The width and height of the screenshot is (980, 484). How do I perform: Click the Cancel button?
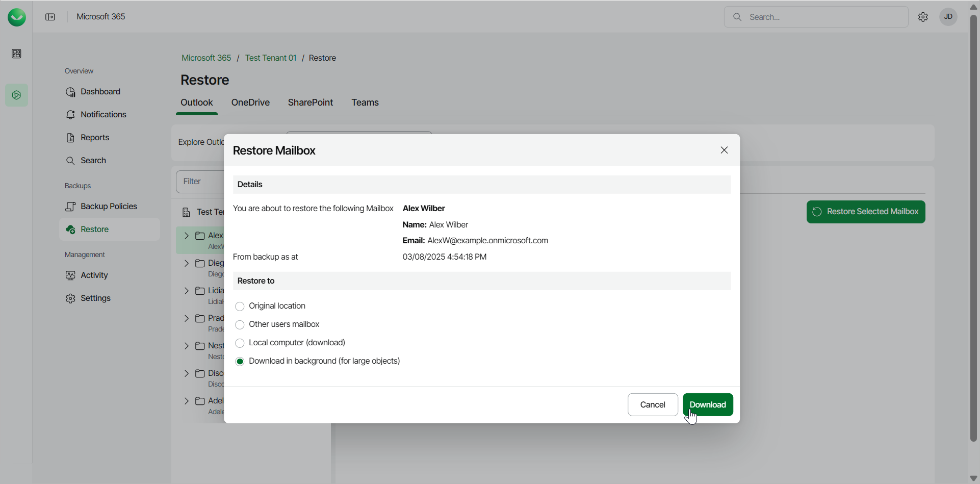653,405
